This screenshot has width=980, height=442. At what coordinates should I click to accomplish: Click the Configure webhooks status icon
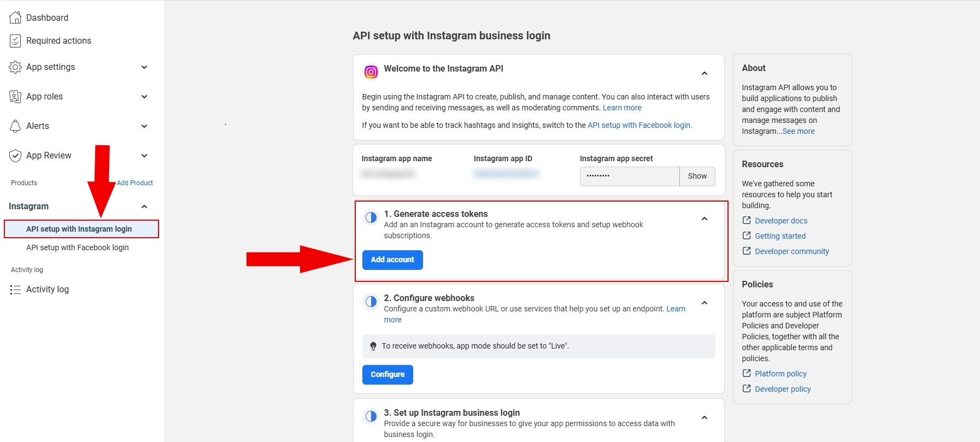coord(371,301)
